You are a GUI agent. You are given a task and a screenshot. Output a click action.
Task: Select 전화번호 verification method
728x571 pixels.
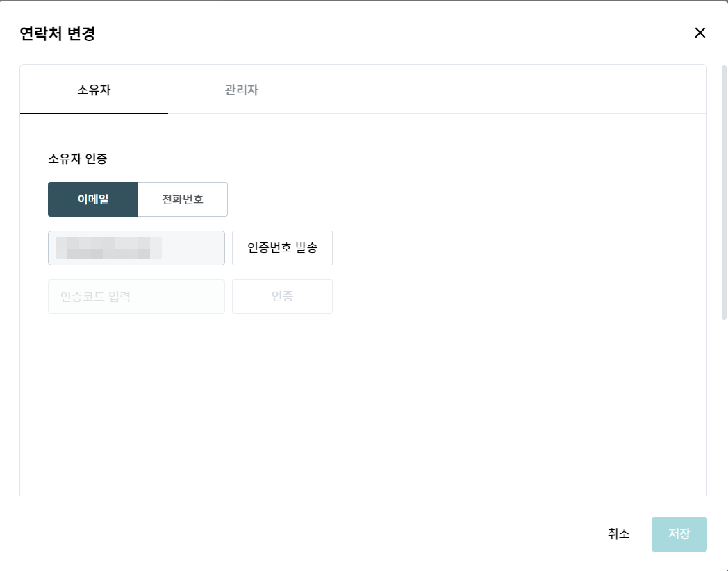click(183, 199)
